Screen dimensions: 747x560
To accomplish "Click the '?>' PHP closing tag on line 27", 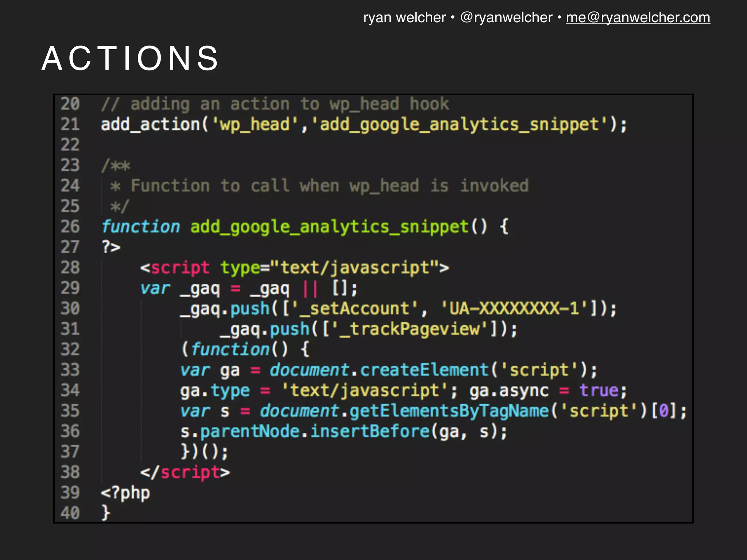I will point(111,247).
